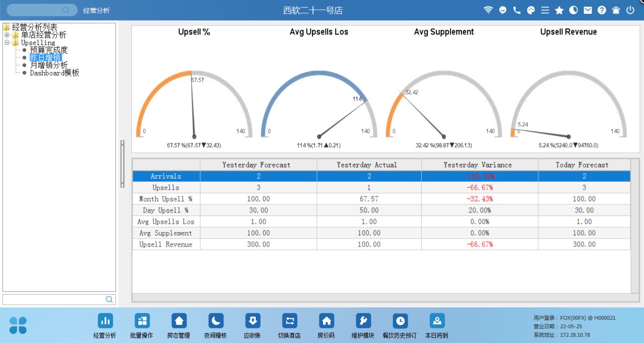Image resolution: width=644 pixels, height=343 pixels.
Task: Select the Month Upsell % row
Action: tap(382, 199)
